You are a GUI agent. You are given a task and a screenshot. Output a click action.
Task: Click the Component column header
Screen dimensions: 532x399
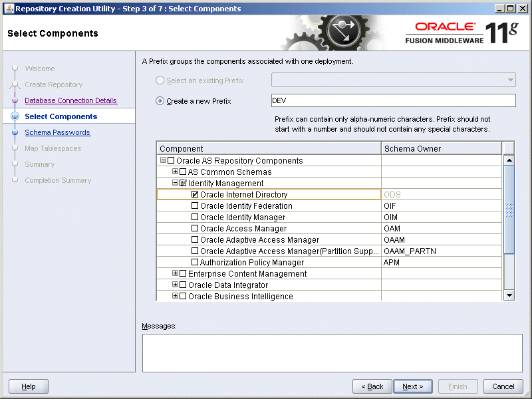tap(269, 148)
